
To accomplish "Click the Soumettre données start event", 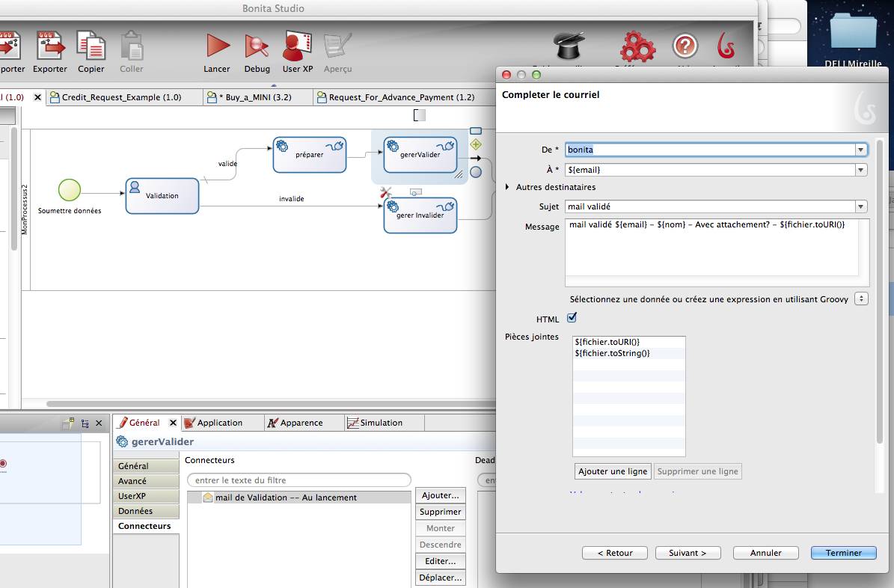I will [69, 189].
